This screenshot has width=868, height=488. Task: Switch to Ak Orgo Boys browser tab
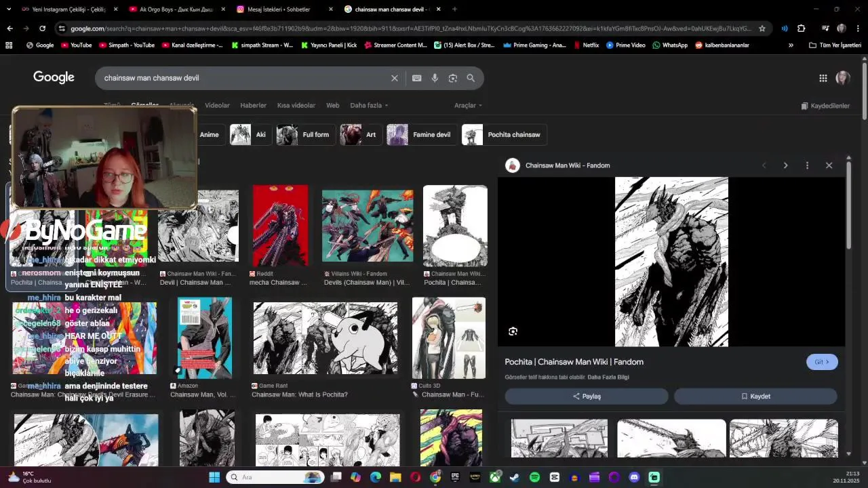[176, 9]
